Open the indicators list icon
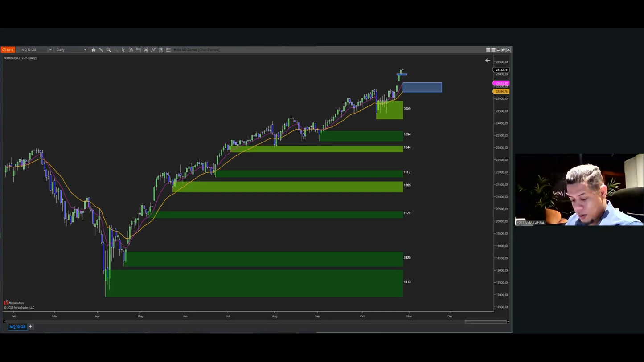The image size is (644, 362). (x=168, y=49)
